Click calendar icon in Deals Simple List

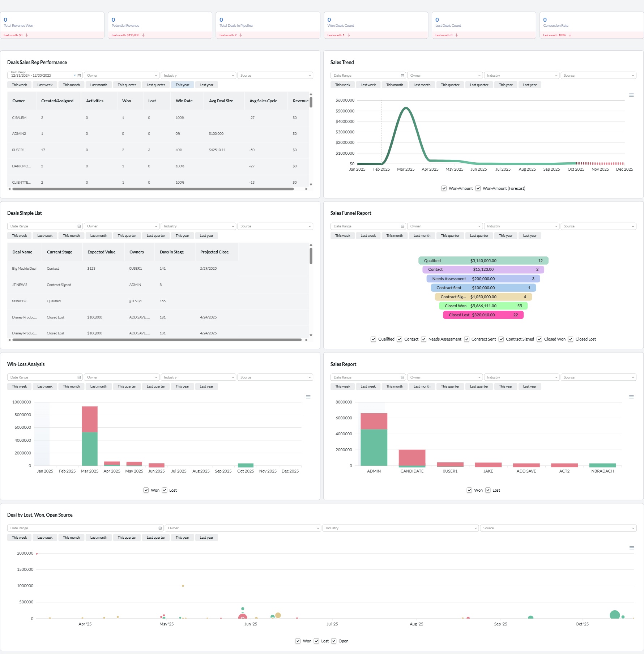pos(79,226)
